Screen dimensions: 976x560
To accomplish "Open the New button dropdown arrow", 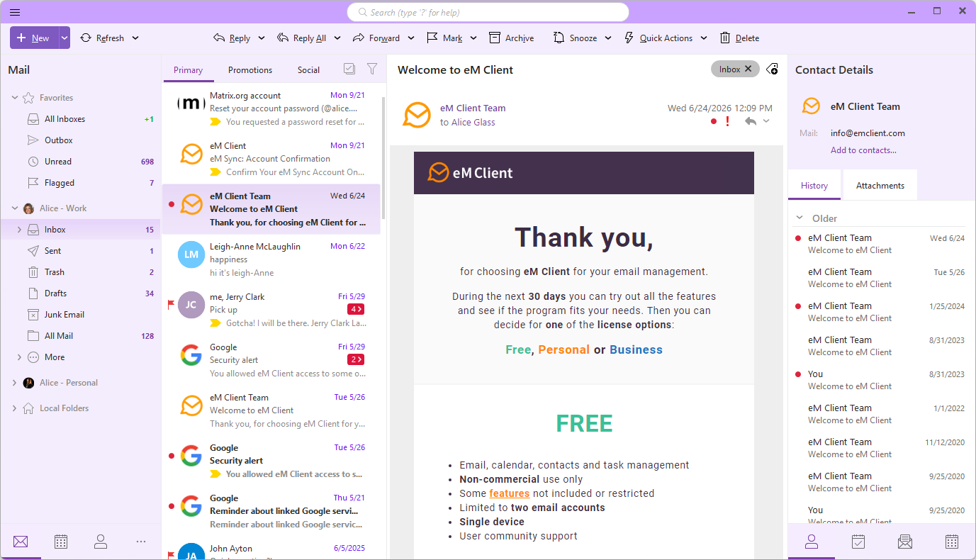I will pyautogui.click(x=64, y=38).
